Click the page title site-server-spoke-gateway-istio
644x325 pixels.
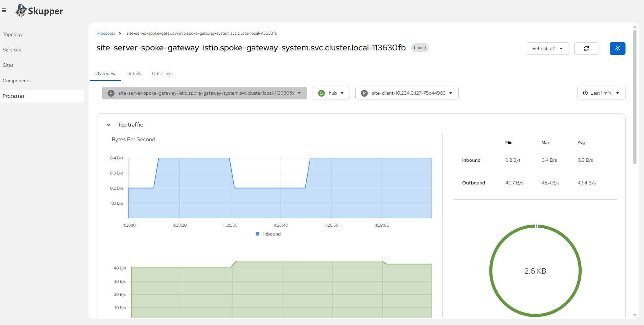[x=251, y=48]
